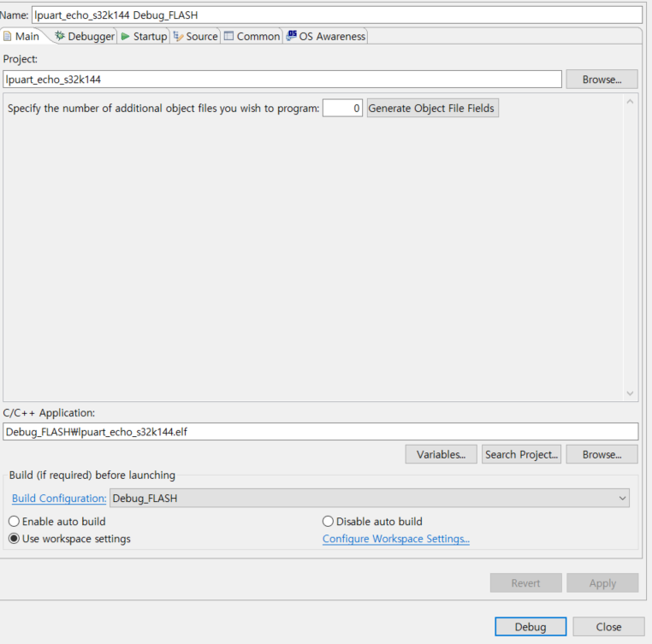Open the OS Awareness tab

pyautogui.click(x=326, y=37)
